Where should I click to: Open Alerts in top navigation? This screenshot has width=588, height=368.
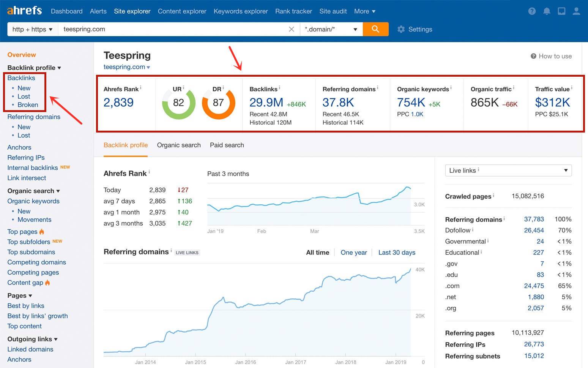(x=98, y=11)
